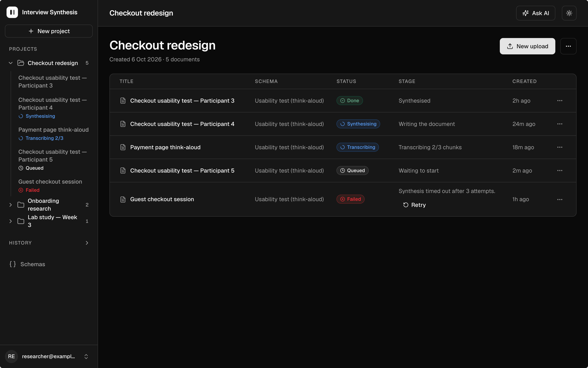Expand the Onboarding research project chevron

tap(11, 205)
